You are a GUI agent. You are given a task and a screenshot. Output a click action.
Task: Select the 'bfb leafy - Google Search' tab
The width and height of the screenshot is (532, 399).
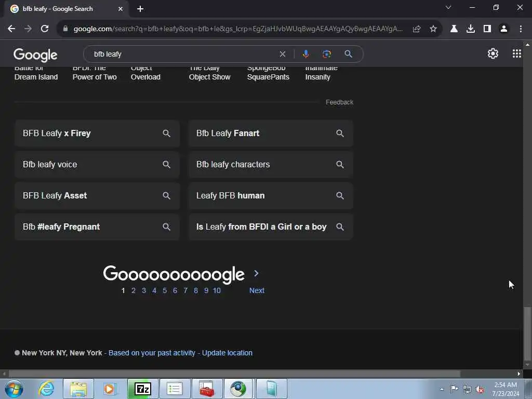(66, 9)
